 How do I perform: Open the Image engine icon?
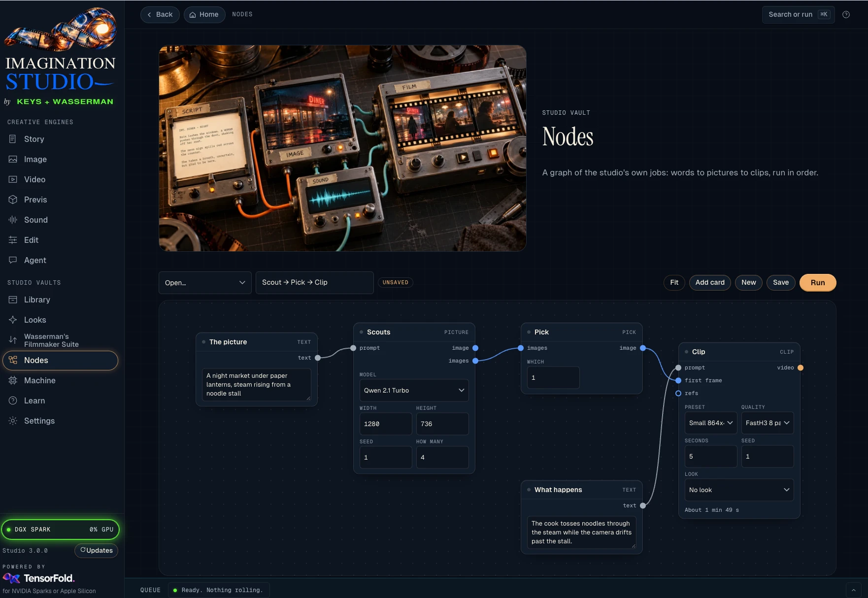point(13,159)
